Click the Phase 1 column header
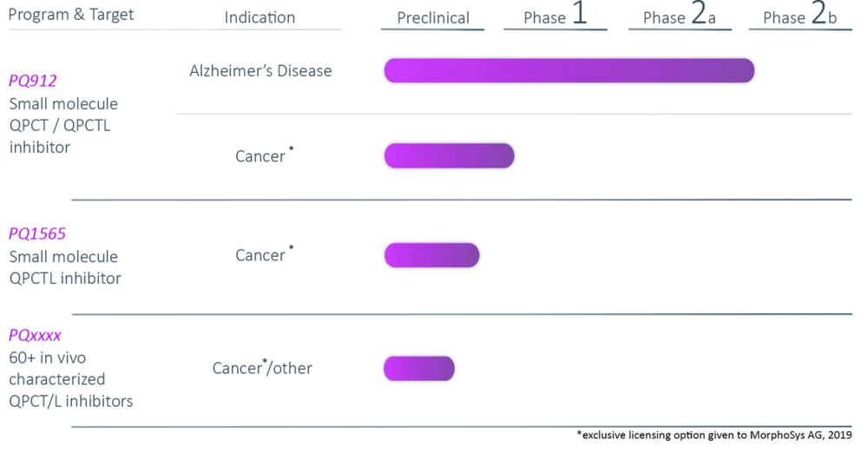868x452 pixels. [556, 17]
